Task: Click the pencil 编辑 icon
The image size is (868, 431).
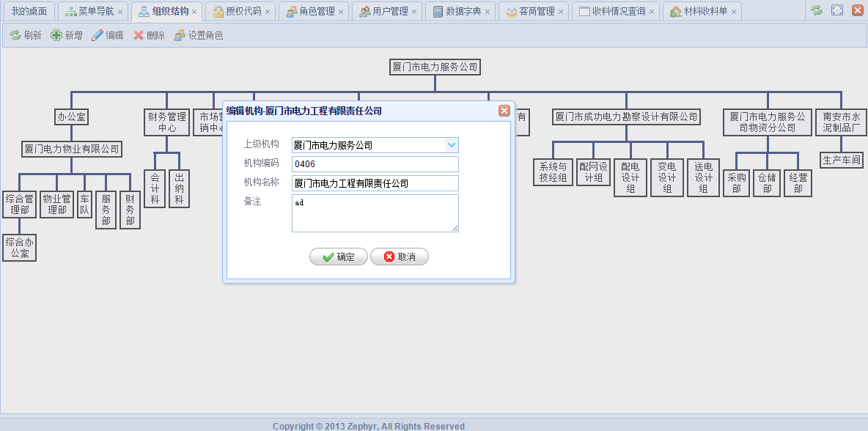Action: tap(97, 35)
